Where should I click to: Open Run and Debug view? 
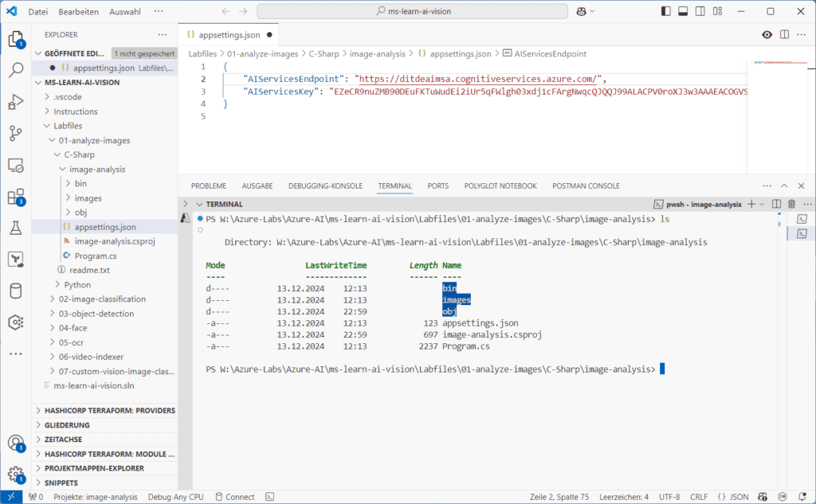click(16, 102)
